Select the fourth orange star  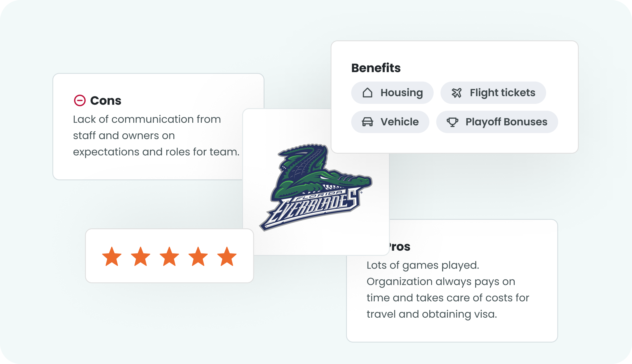click(x=198, y=256)
